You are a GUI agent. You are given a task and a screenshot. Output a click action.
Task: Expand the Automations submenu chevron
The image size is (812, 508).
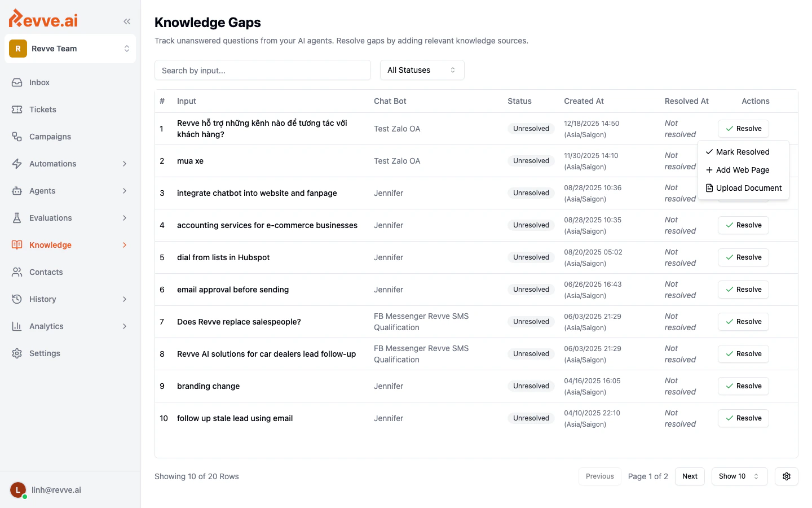(x=125, y=164)
